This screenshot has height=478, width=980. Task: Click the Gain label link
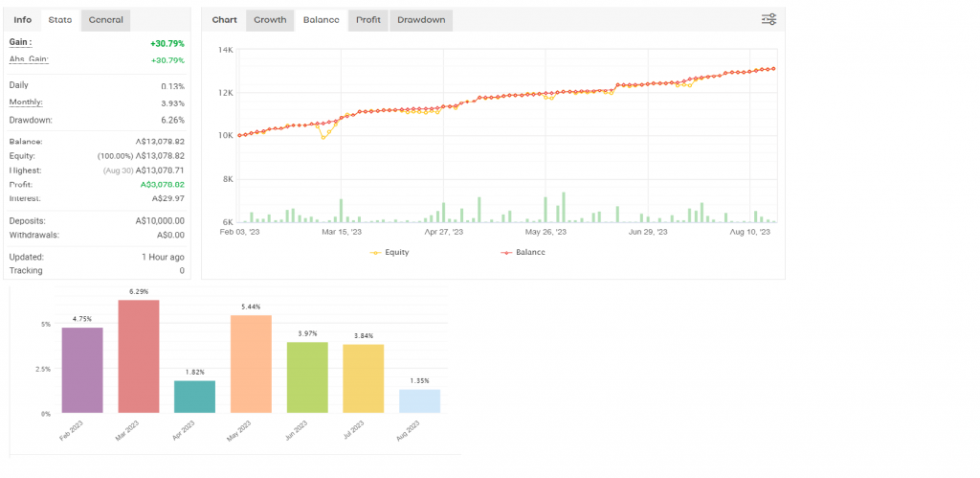[x=20, y=43]
